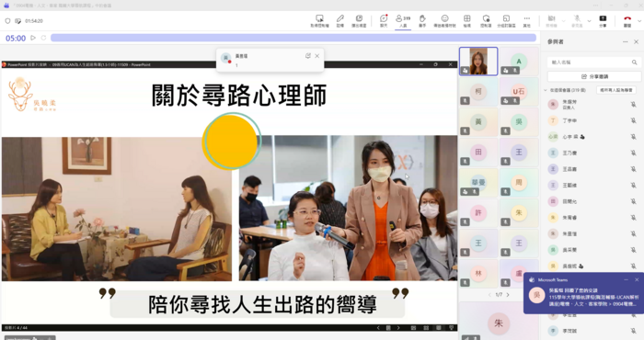Go to next slide in PowerPoint window
The image size is (644, 340).
398,328
